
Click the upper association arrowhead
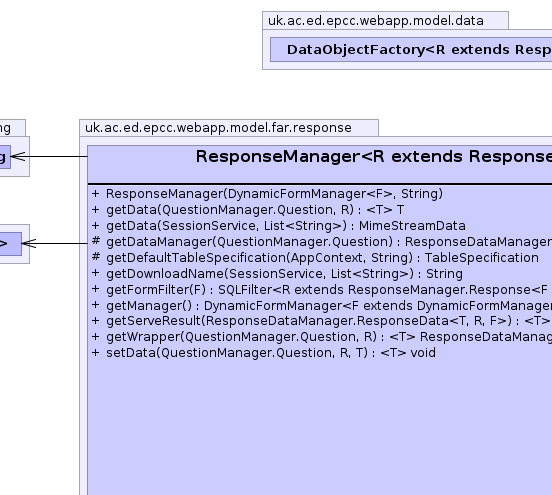point(18,157)
